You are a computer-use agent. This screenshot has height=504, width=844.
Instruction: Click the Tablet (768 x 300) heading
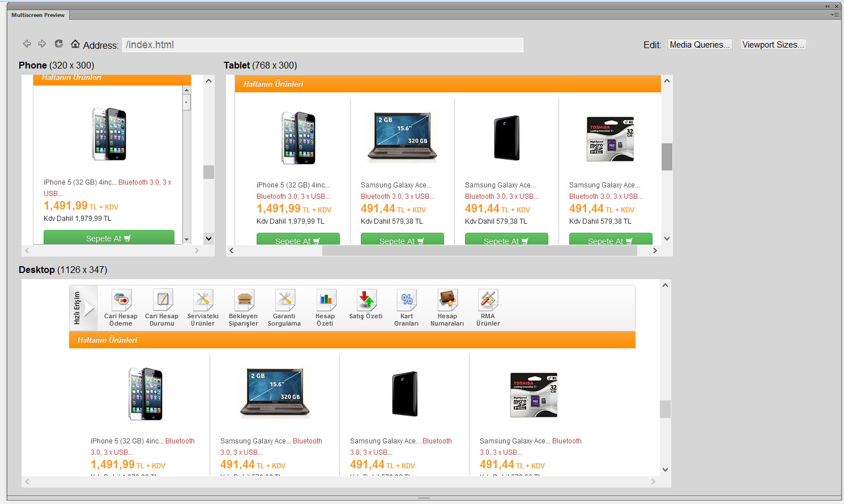tap(261, 65)
